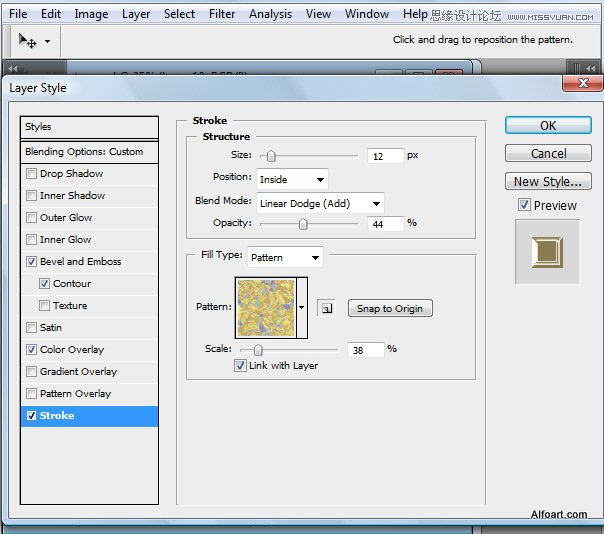Enable Inner Glow checkbox
This screenshot has height=534, width=604.
(x=31, y=239)
